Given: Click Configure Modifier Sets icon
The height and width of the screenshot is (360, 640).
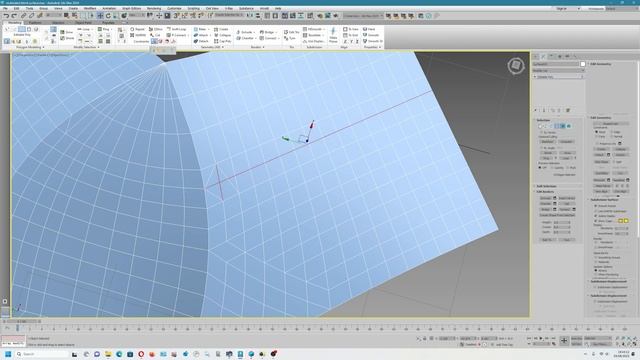Looking at the screenshot, I should pyautogui.click(x=568, y=110).
